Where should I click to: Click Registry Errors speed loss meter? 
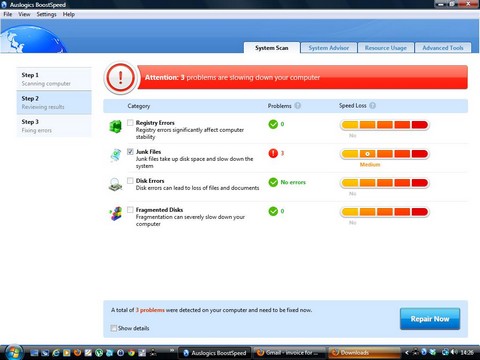(x=384, y=125)
